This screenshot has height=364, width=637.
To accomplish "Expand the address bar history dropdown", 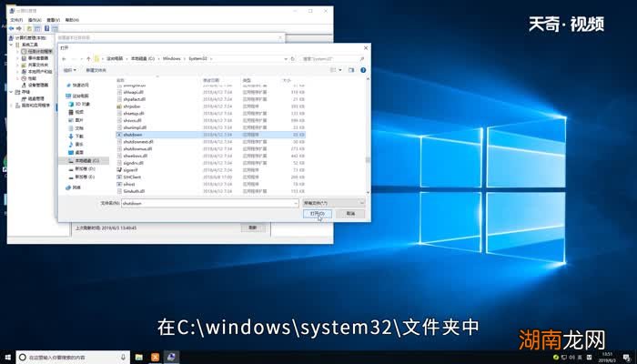I will [286, 59].
